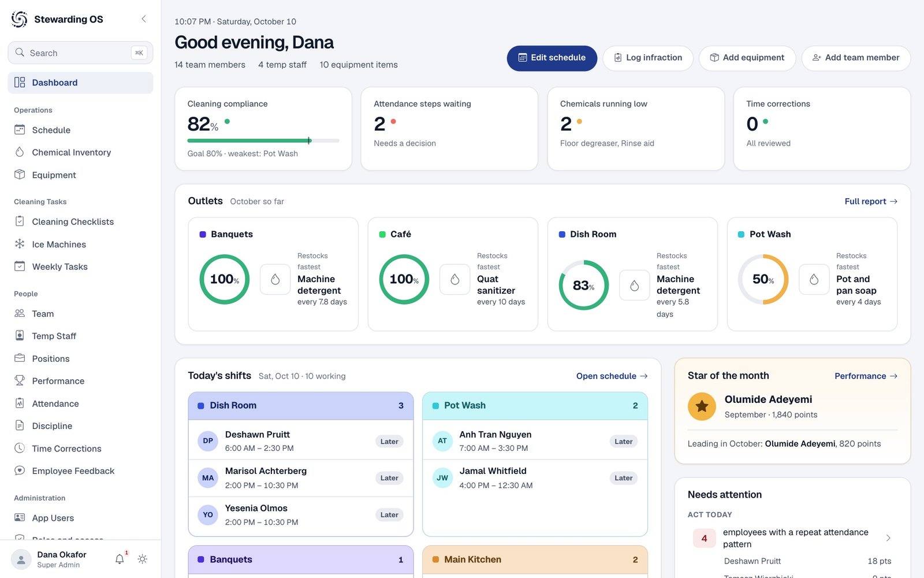The width and height of the screenshot is (924, 578).
Task: Click the Edit schedule button
Action: (552, 58)
